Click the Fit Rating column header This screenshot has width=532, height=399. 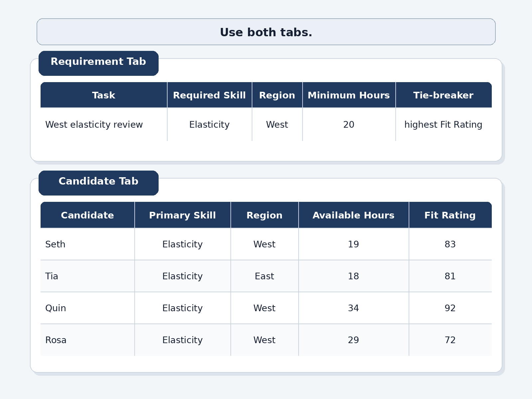click(x=450, y=215)
